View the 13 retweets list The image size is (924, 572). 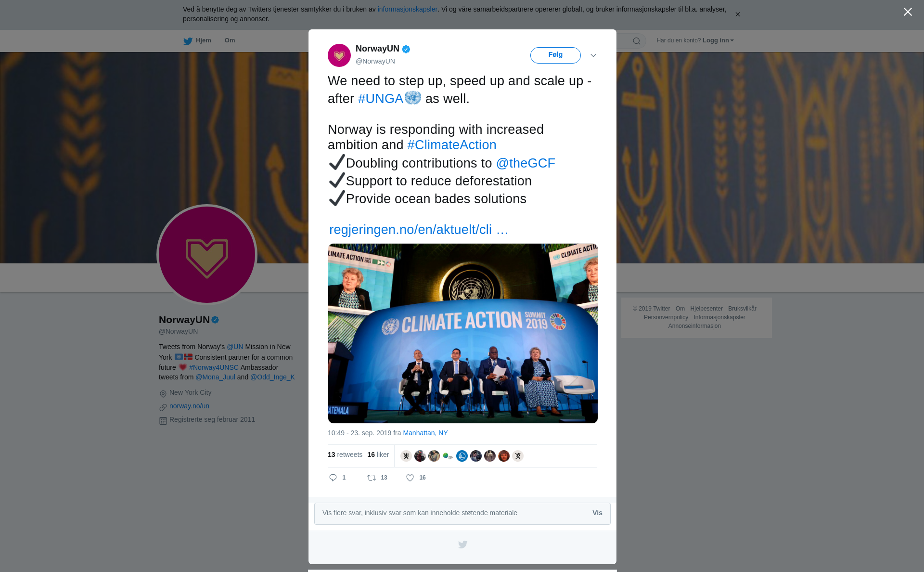coord(345,455)
